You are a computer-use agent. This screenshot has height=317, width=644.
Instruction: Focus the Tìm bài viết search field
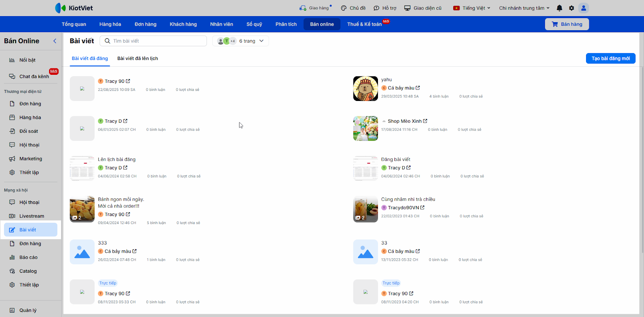153,41
